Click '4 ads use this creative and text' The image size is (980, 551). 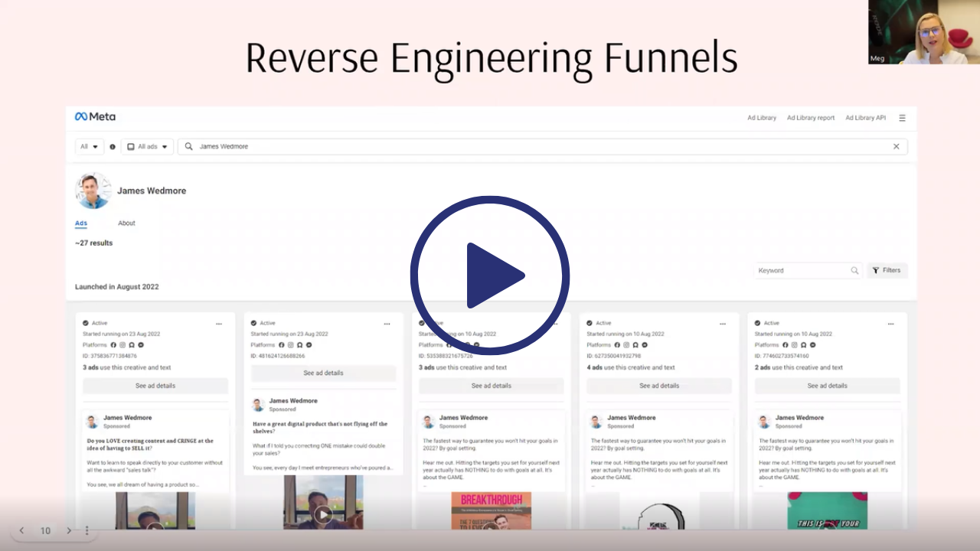[631, 367]
